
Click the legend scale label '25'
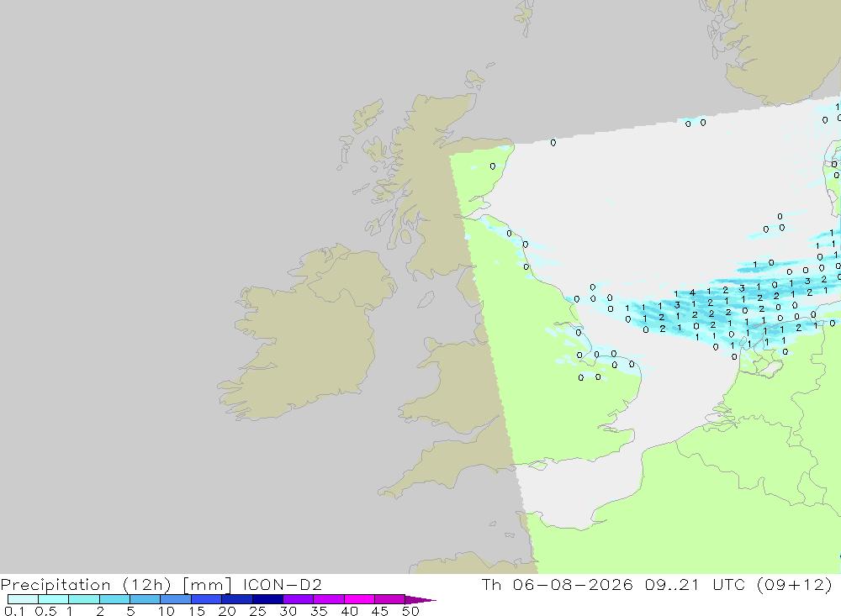[x=257, y=611]
